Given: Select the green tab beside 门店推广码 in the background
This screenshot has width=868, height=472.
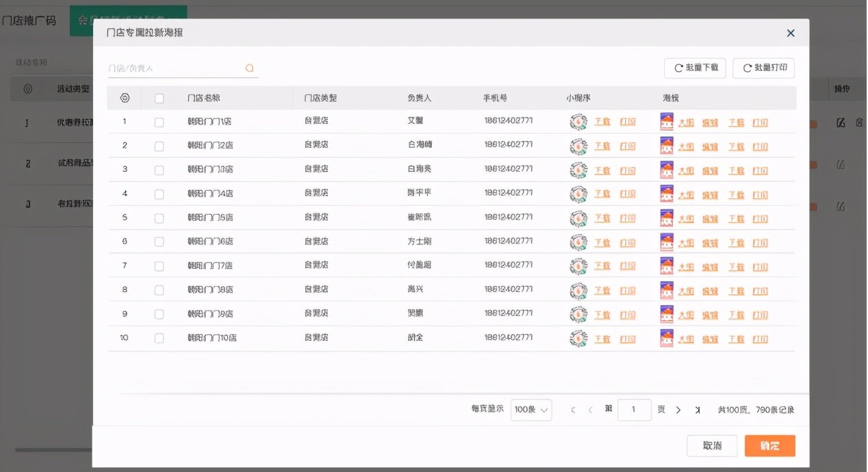Looking at the screenshot, I should 128,21.
